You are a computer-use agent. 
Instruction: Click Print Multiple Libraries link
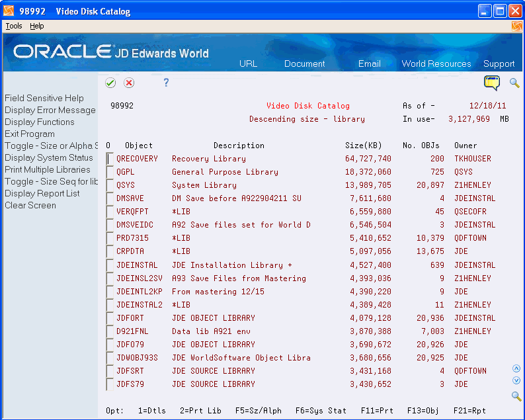(x=48, y=170)
